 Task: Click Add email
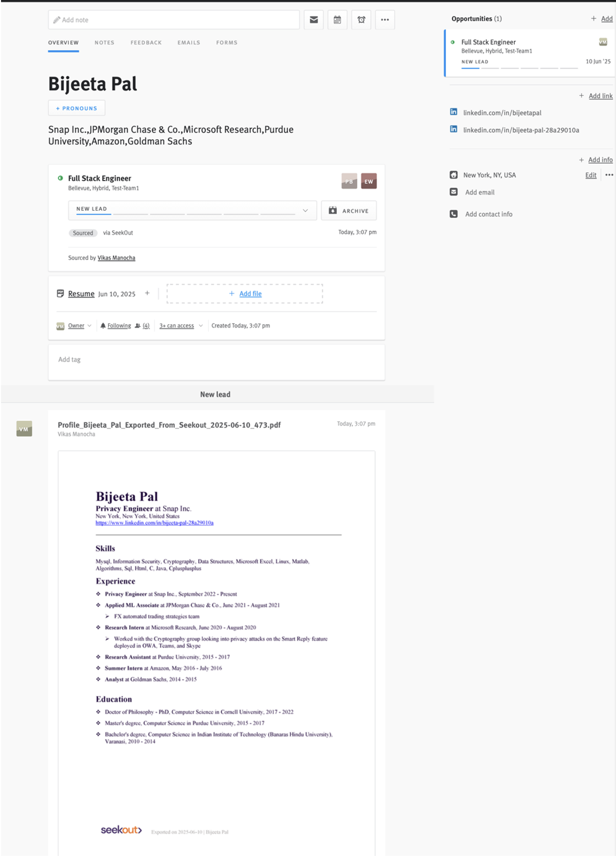[480, 192]
